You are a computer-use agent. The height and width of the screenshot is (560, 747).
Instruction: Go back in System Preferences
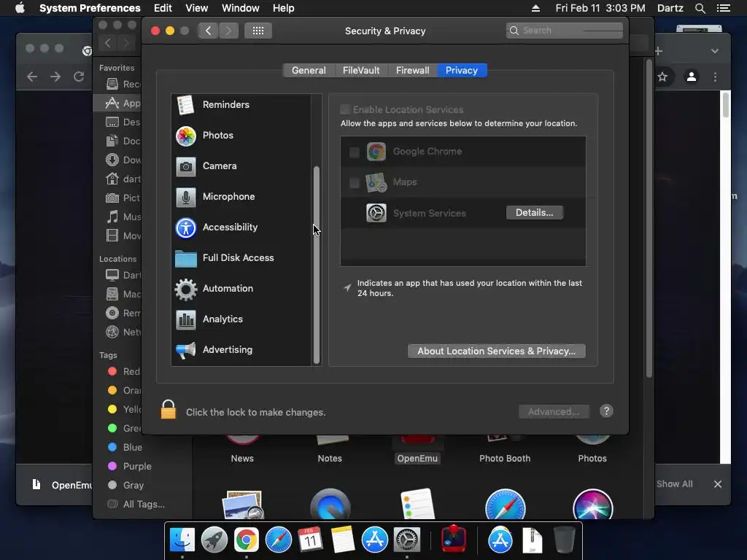point(208,31)
